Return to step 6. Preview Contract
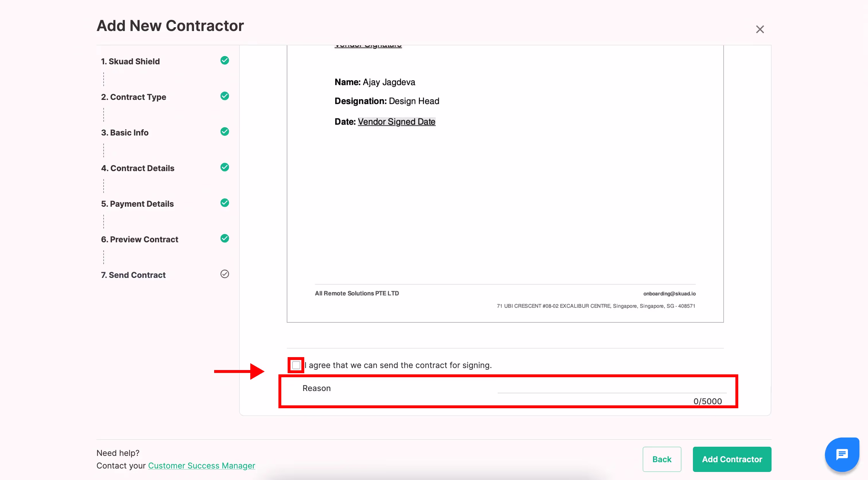868x480 pixels. (139, 239)
